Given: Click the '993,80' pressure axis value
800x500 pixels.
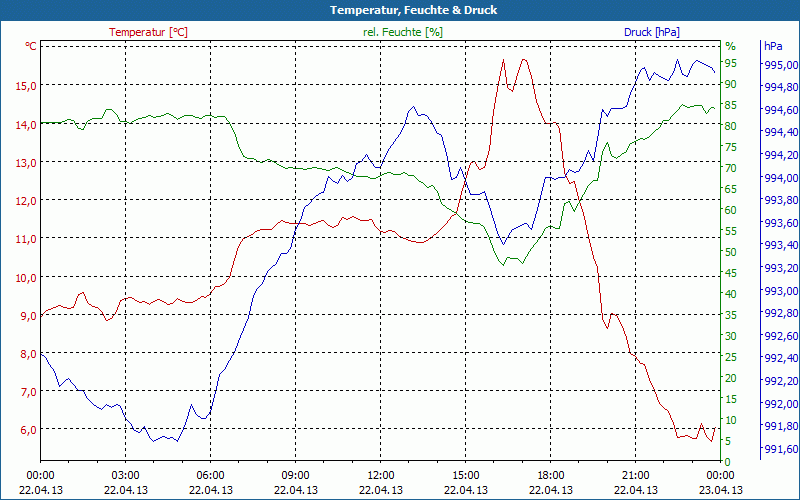Looking at the screenshot, I should tap(781, 201).
